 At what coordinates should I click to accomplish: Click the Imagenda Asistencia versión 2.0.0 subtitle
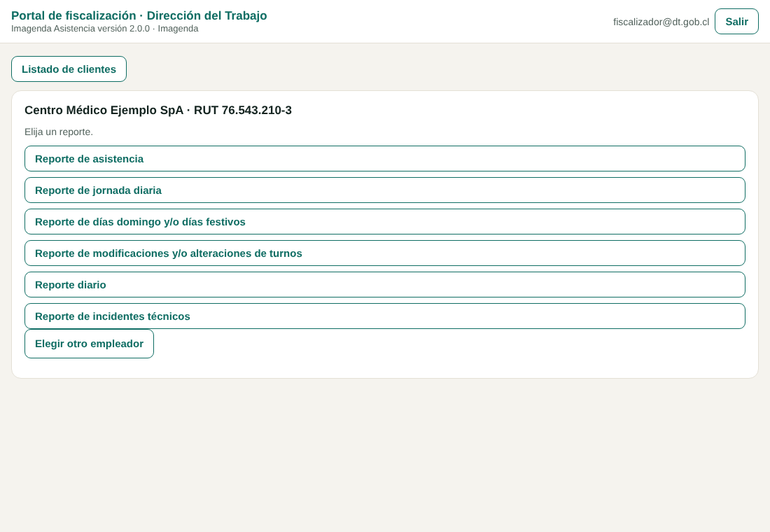[104, 29]
